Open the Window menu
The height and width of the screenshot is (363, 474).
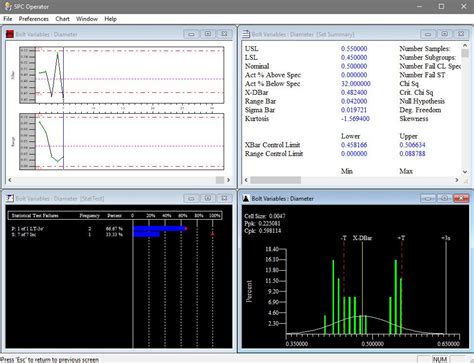pos(87,19)
